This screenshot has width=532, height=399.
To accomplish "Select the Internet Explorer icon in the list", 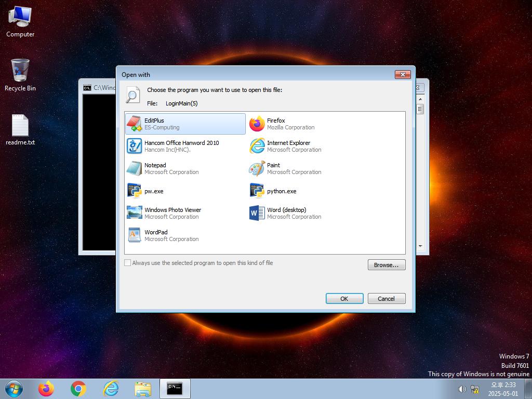I will [x=257, y=146].
